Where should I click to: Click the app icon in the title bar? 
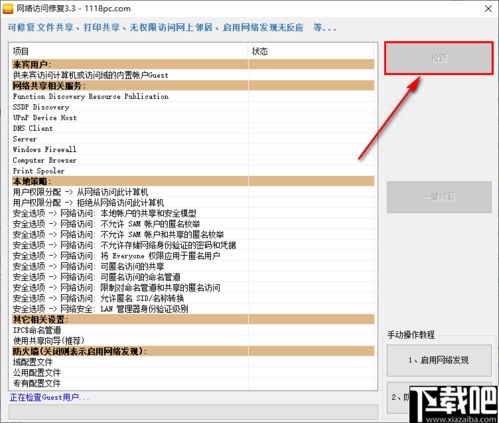click(x=7, y=8)
